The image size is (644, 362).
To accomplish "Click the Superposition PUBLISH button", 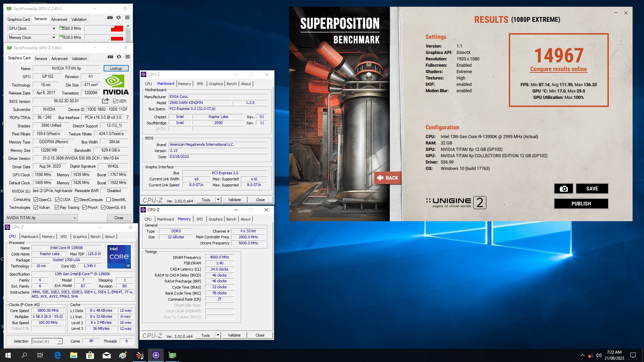I will point(581,203).
